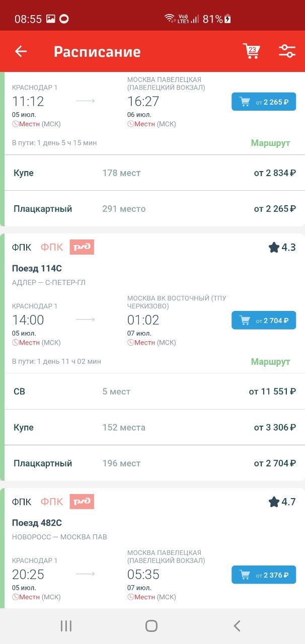Open Маршрут link for train 114С
The height and width of the screenshot is (644, 305).
(271, 362)
